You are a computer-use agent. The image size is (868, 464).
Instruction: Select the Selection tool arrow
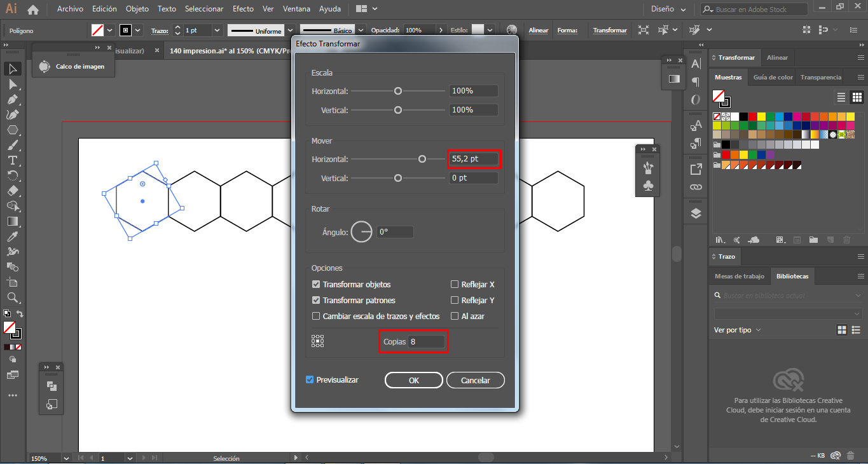[12, 69]
